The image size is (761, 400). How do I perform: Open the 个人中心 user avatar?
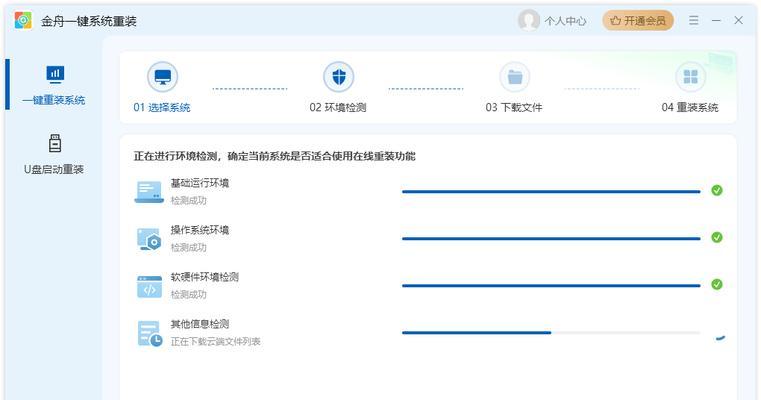coord(529,20)
